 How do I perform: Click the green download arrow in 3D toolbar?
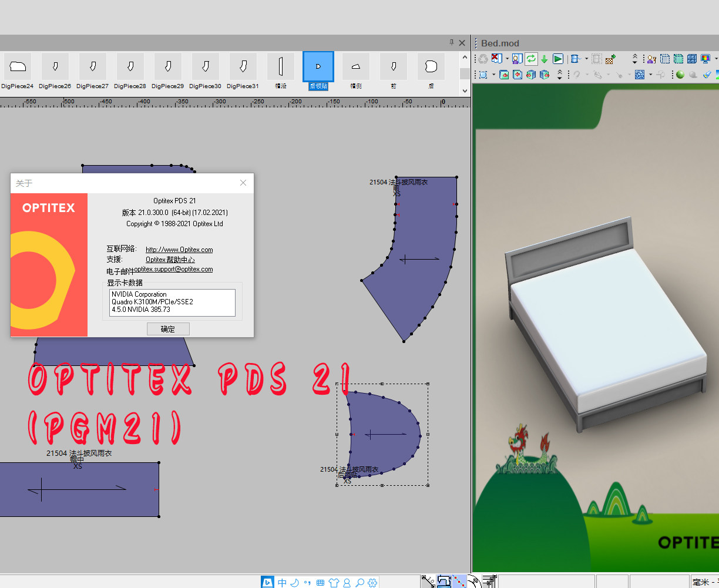tap(543, 59)
